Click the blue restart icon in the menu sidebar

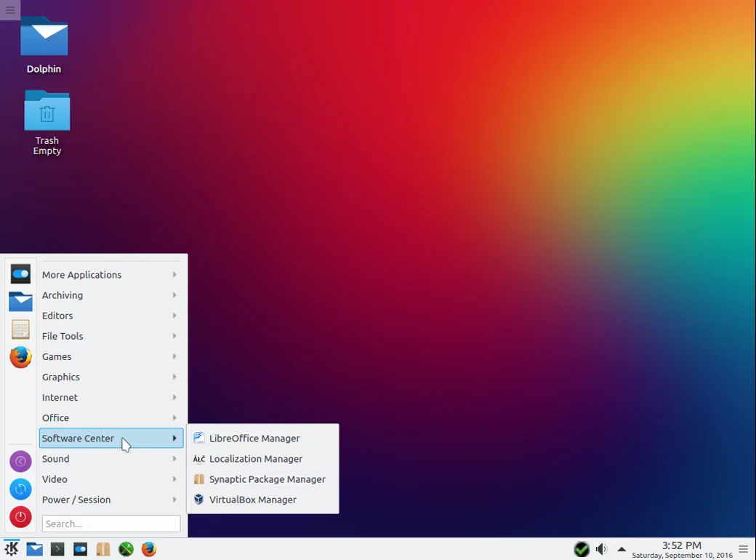pos(20,489)
